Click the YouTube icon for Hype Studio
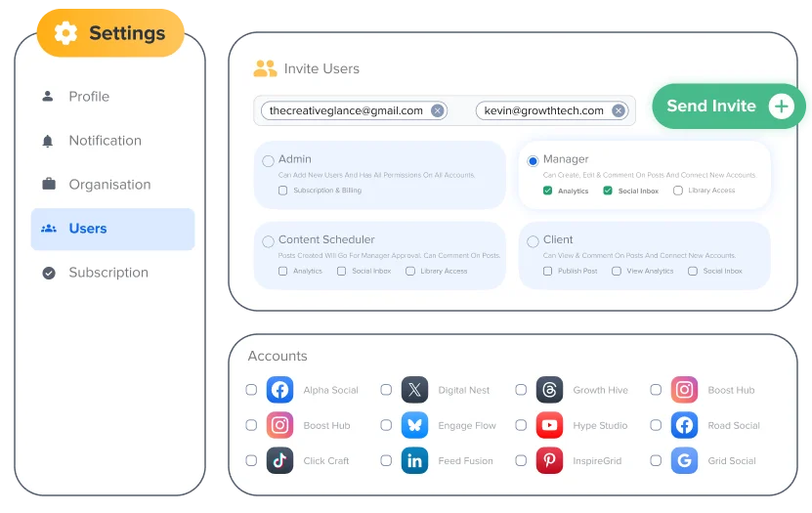The image size is (812, 513). (549, 425)
